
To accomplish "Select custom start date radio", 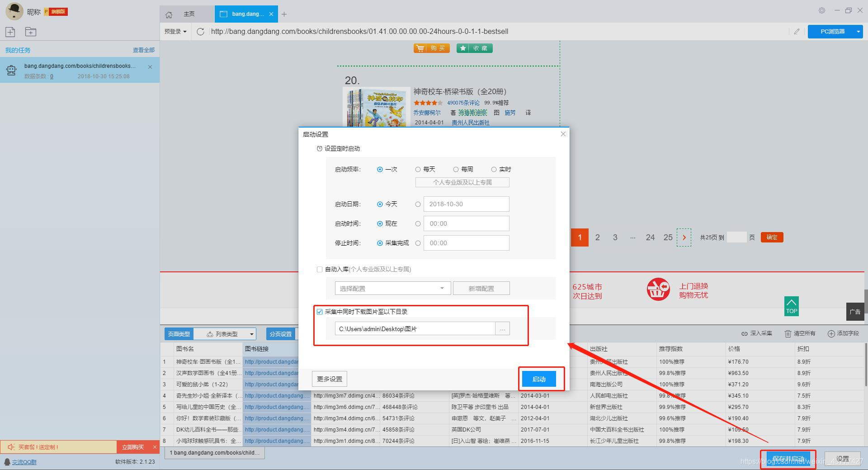I will pos(418,204).
